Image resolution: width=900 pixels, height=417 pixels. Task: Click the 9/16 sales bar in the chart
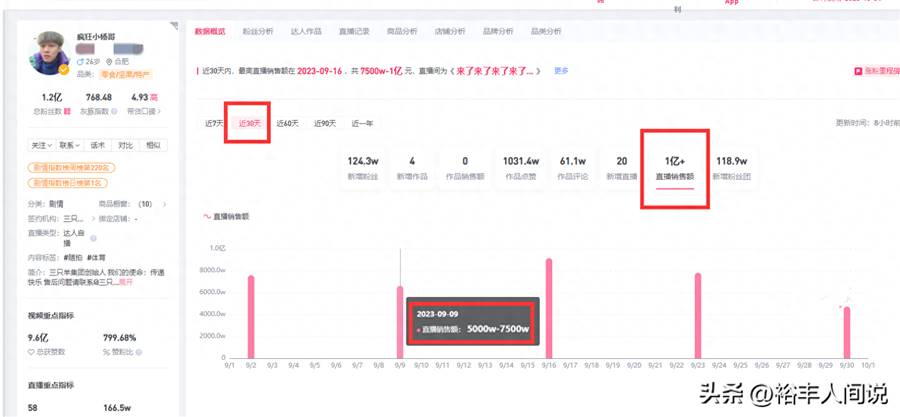tap(549, 309)
